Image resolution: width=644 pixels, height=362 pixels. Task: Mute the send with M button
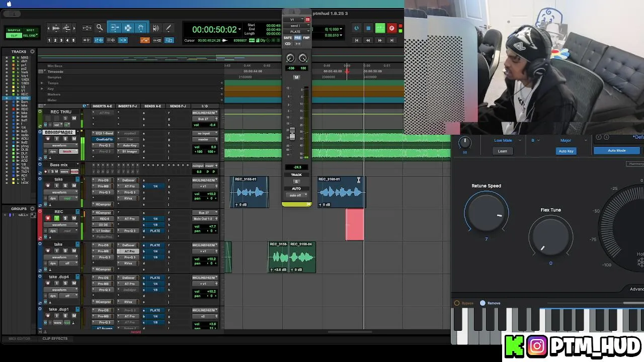[x=296, y=77]
